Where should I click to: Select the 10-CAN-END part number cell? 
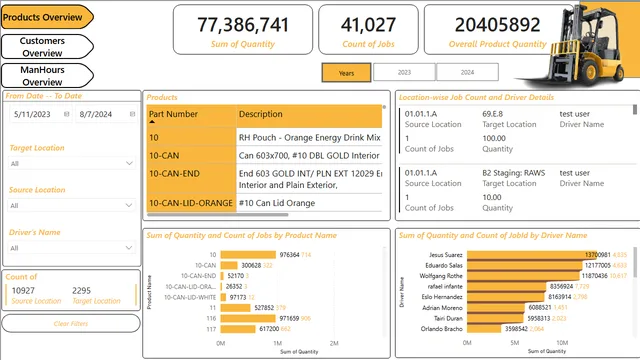pyautogui.click(x=191, y=179)
